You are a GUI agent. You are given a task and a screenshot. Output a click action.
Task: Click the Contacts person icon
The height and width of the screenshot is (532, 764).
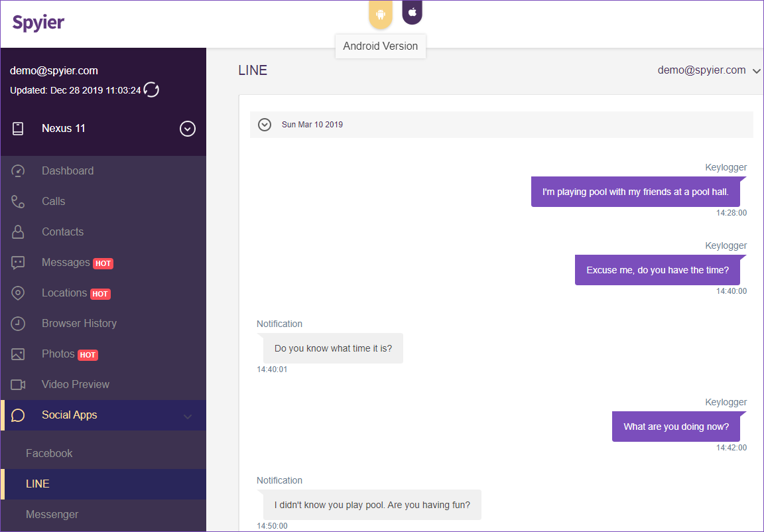pos(18,232)
